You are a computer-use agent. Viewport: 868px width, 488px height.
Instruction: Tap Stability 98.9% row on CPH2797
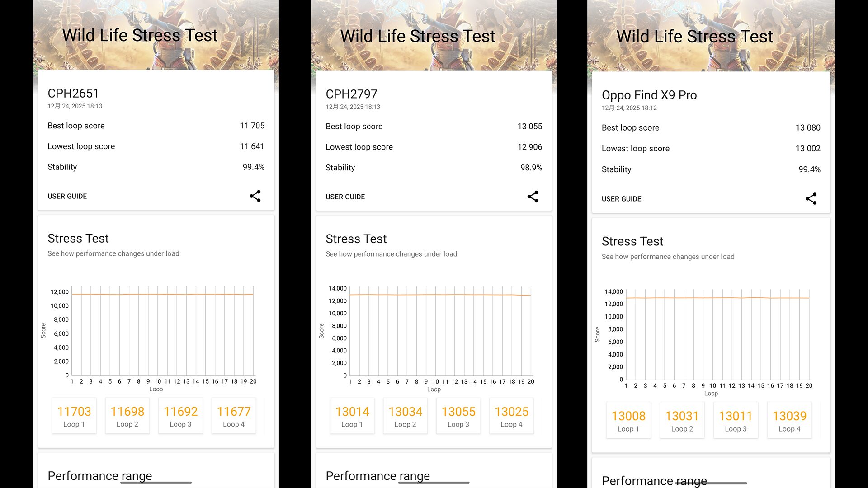(x=434, y=168)
